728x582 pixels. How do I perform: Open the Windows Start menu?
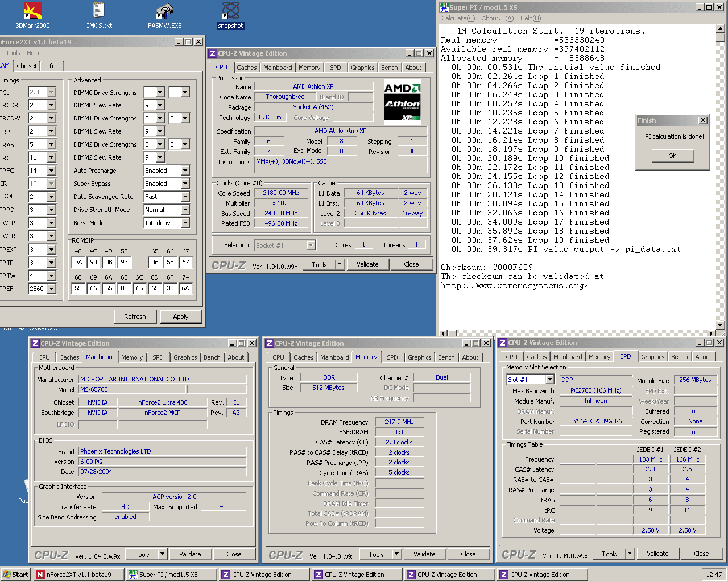coord(15,575)
